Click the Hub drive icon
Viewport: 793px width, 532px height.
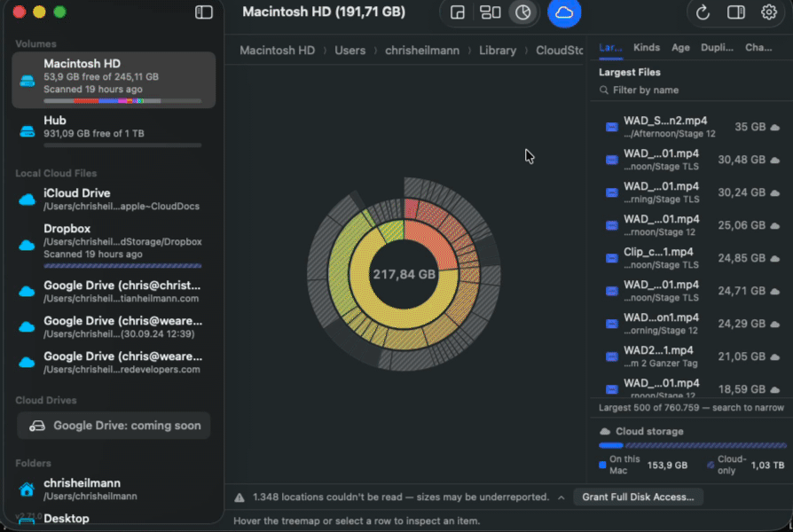coord(27,131)
